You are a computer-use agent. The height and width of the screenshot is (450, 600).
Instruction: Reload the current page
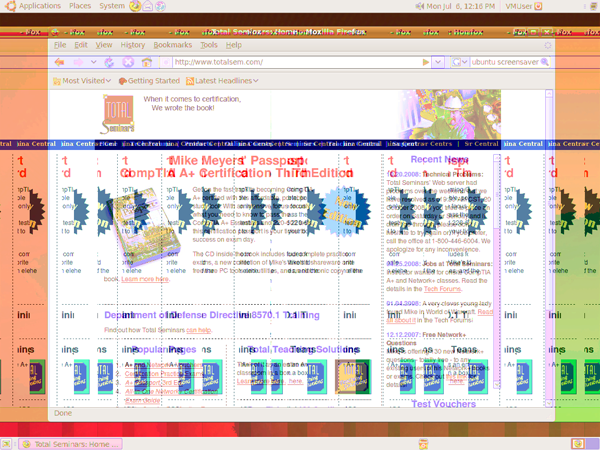click(109, 62)
